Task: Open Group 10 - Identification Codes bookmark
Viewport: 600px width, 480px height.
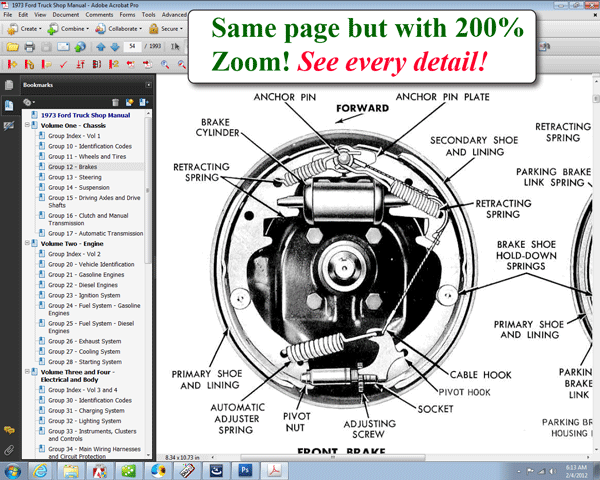Action: tap(90, 146)
